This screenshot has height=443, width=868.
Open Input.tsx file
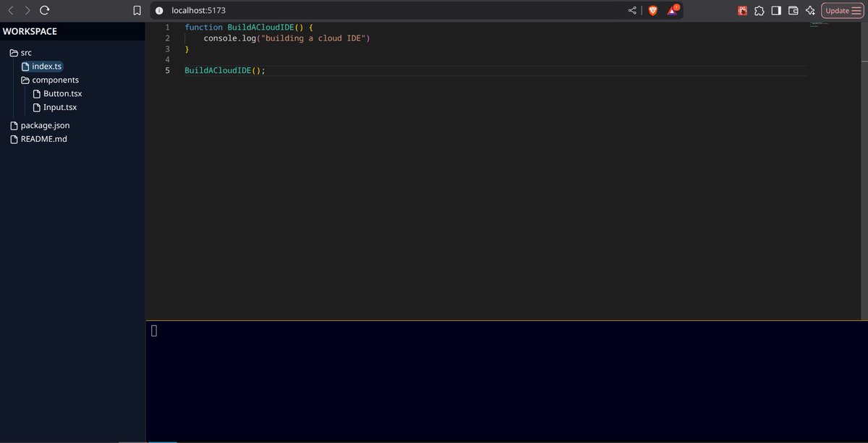click(x=55, y=107)
